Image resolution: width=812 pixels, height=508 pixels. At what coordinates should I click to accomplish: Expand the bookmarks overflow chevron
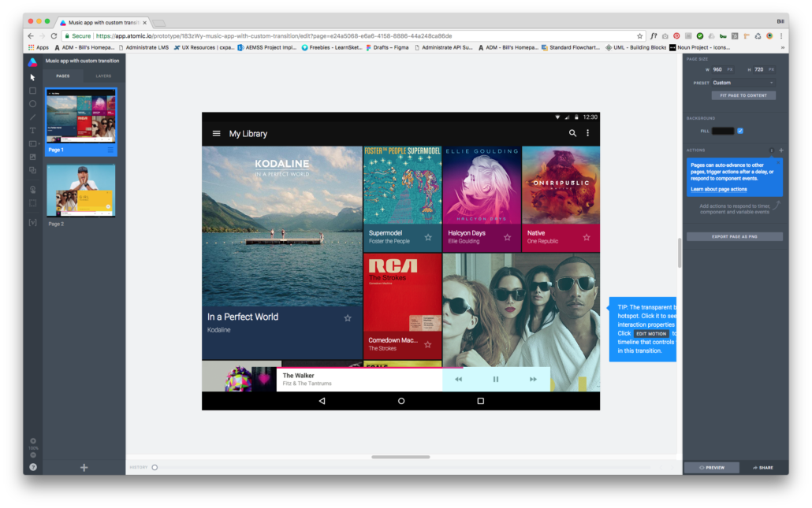coord(783,47)
